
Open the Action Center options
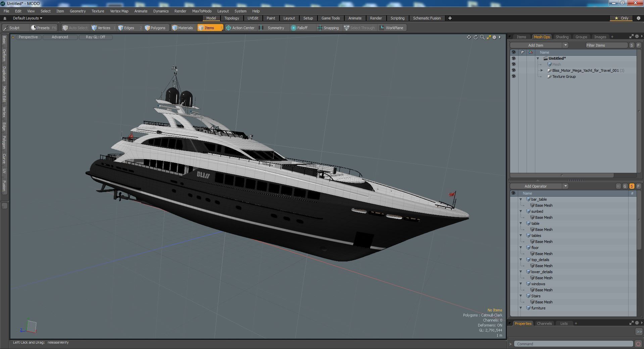point(240,28)
